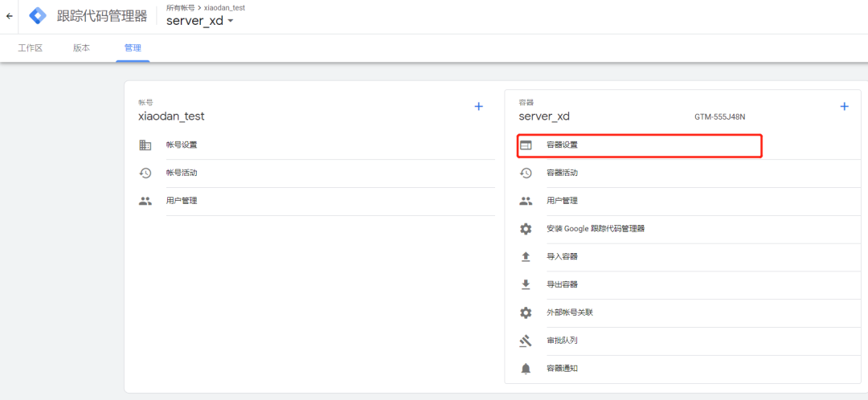Click the 帐号活动 history icon

pos(145,173)
